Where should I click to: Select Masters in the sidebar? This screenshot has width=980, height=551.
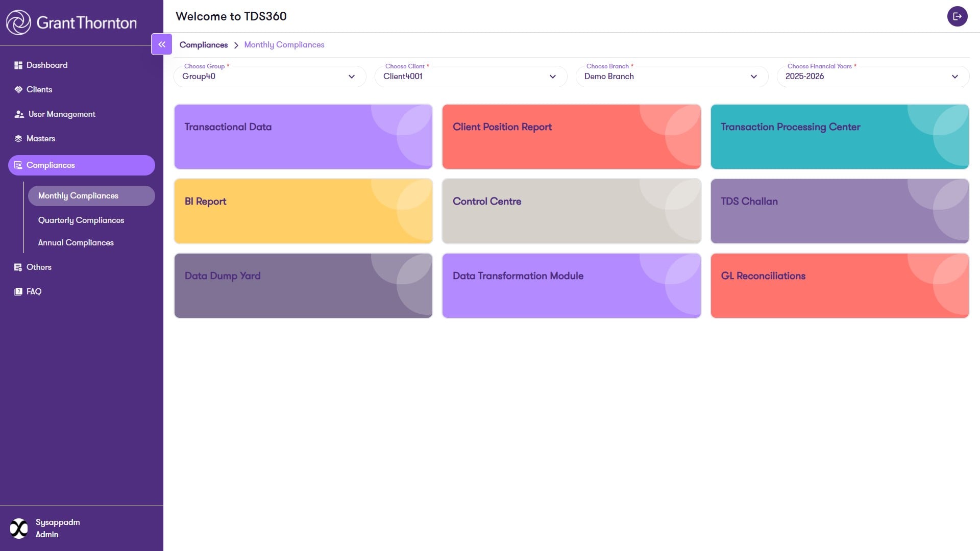coord(82,139)
